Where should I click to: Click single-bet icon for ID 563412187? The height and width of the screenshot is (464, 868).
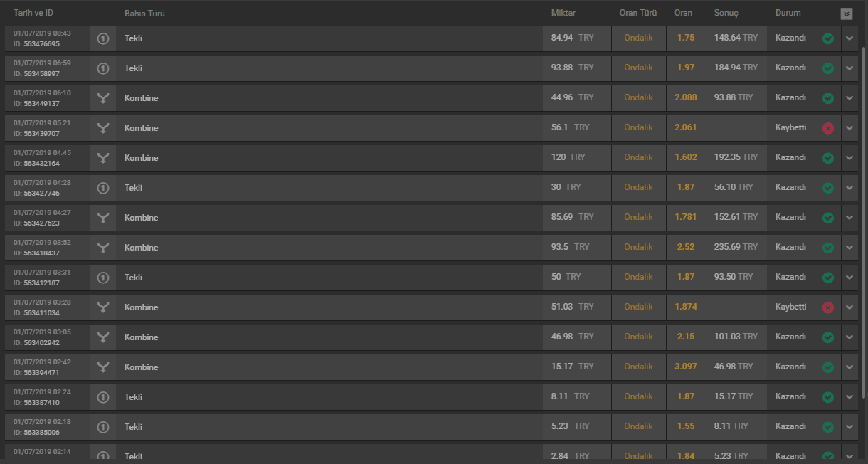point(103,278)
